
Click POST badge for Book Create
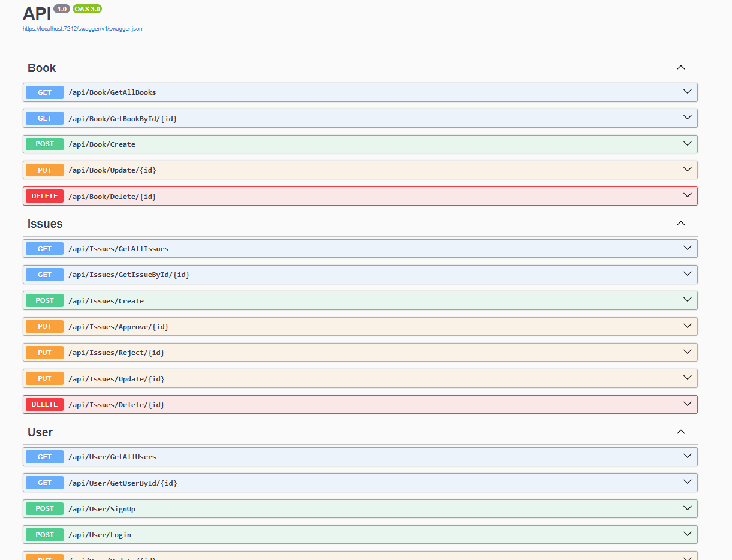coord(44,144)
